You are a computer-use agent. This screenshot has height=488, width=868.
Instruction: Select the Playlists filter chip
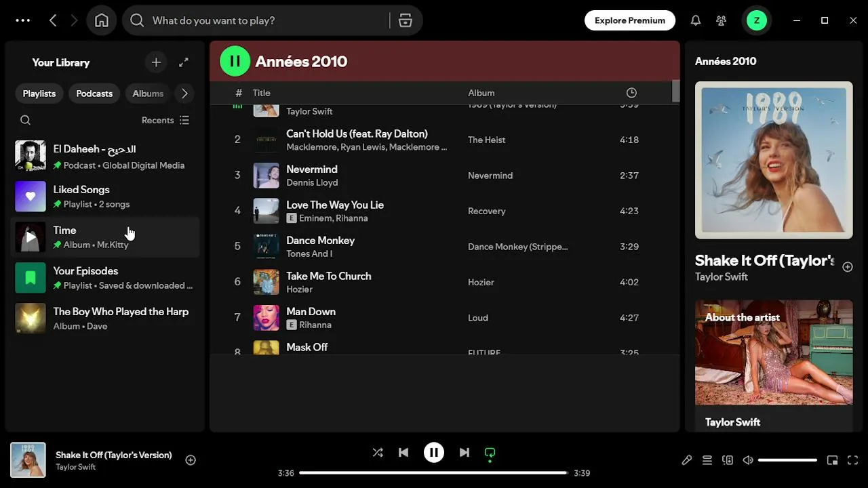(39, 94)
